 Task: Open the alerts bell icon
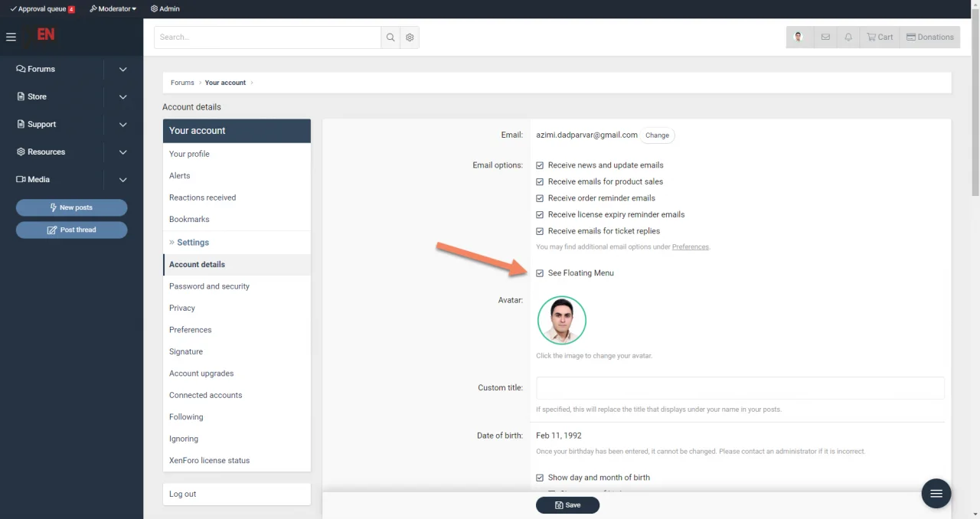point(848,37)
